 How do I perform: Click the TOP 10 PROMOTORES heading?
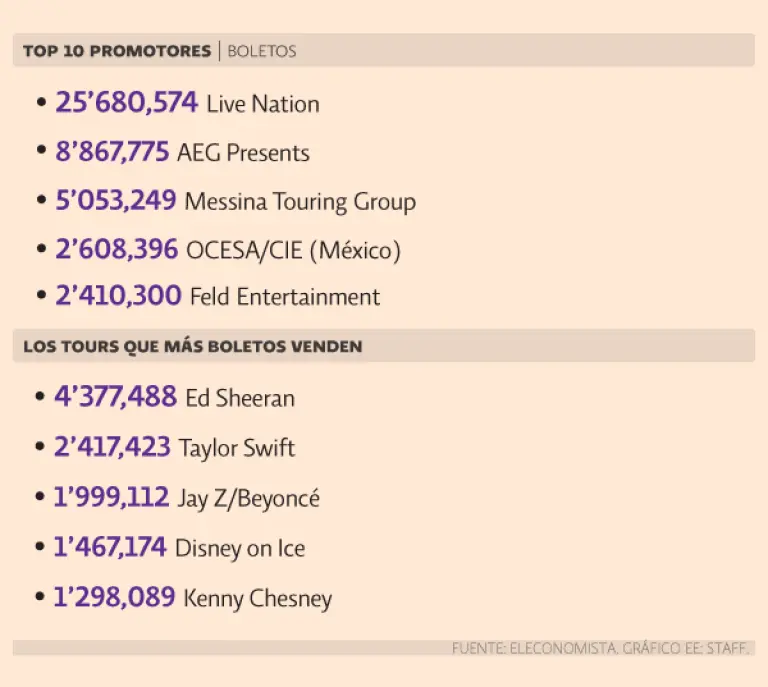tap(117, 50)
